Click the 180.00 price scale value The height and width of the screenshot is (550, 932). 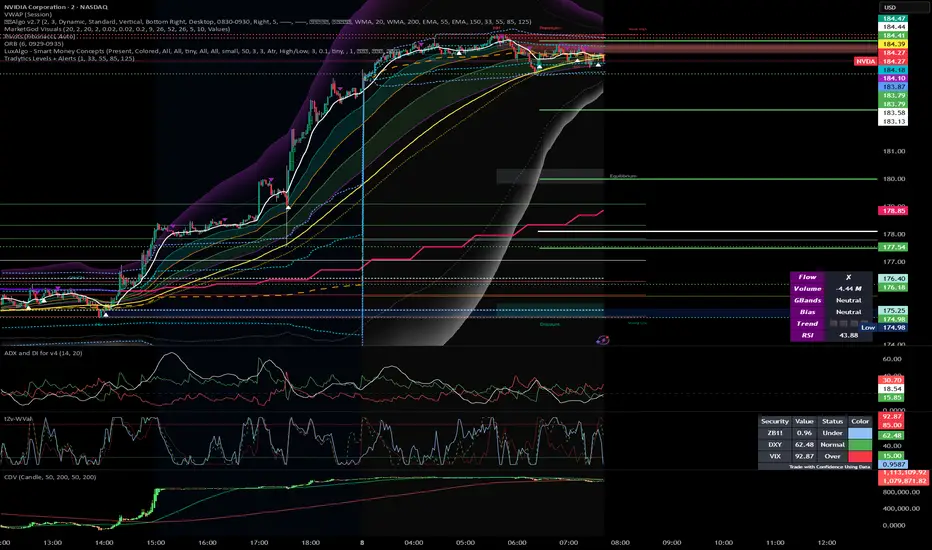coord(894,178)
